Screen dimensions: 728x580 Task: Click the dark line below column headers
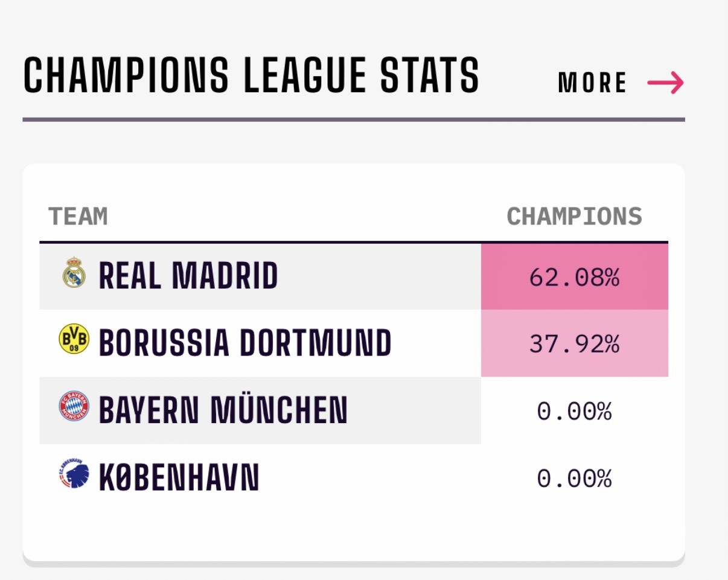pyautogui.click(x=354, y=243)
